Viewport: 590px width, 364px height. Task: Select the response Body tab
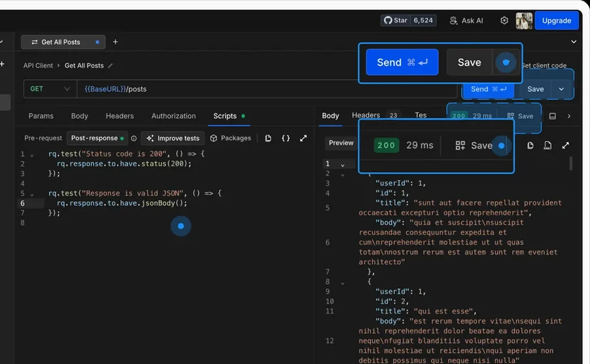pos(330,116)
